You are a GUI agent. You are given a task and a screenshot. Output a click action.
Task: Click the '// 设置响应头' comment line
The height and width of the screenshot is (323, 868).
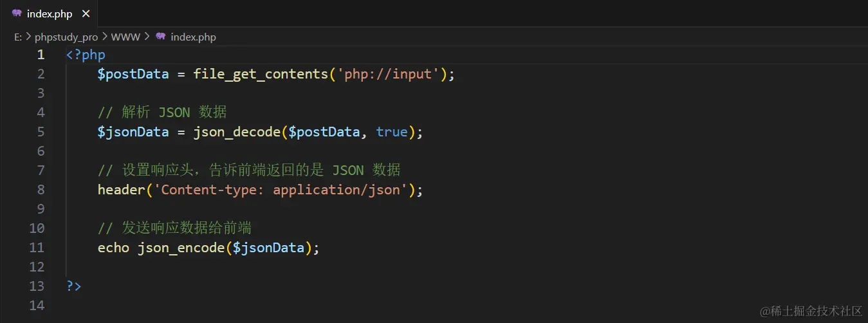click(x=249, y=171)
